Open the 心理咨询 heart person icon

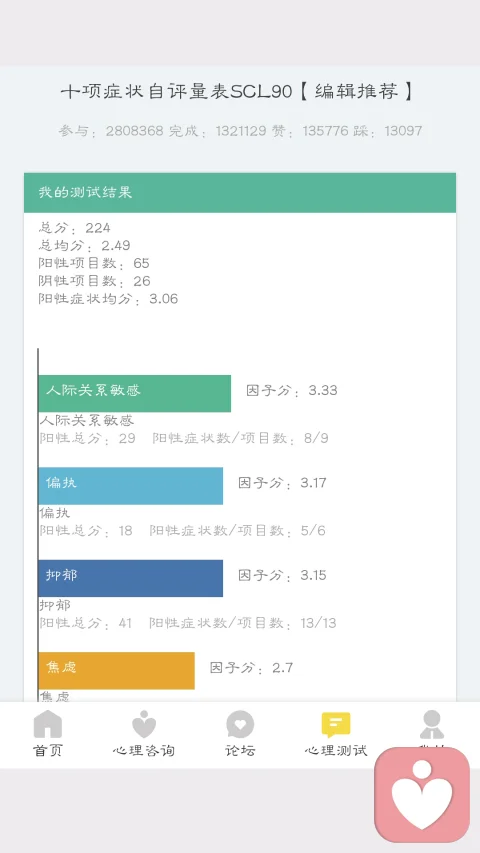(144, 724)
